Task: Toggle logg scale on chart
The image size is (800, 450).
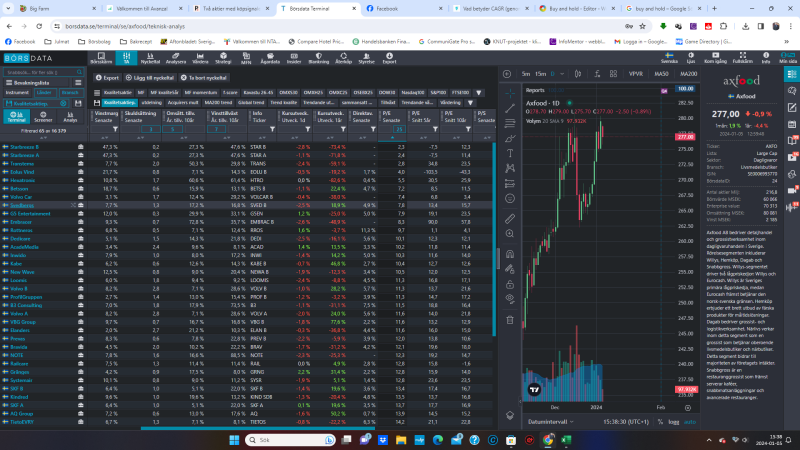Action: 673,422
